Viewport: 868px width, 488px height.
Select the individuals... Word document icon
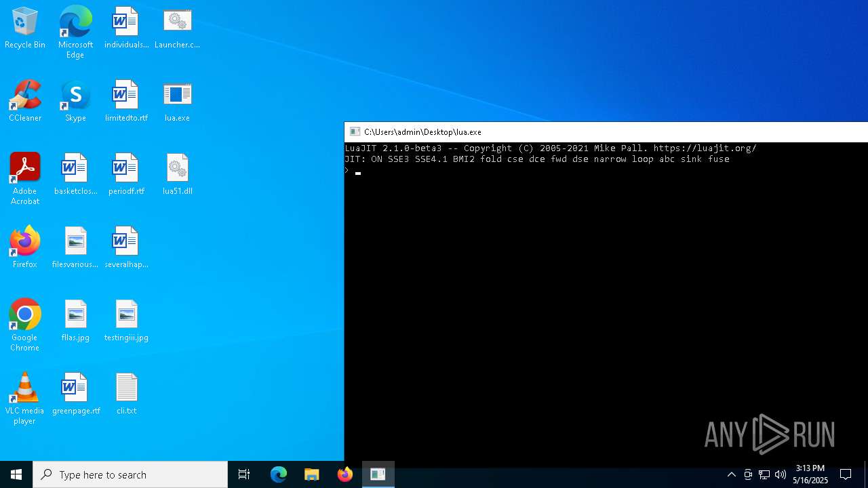pyautogui.click(x=126, y=28)
